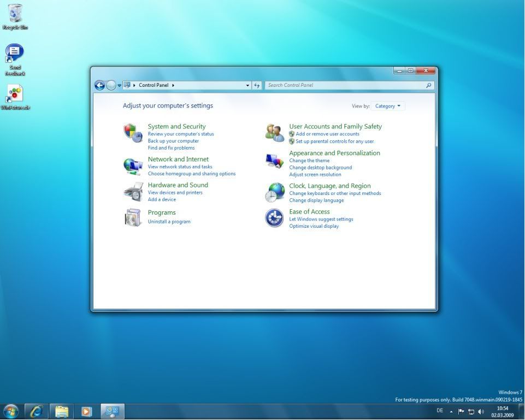Click Add or remove user accounts
Viewport: 525px width, 420px height.
click(x=327, y=134)
